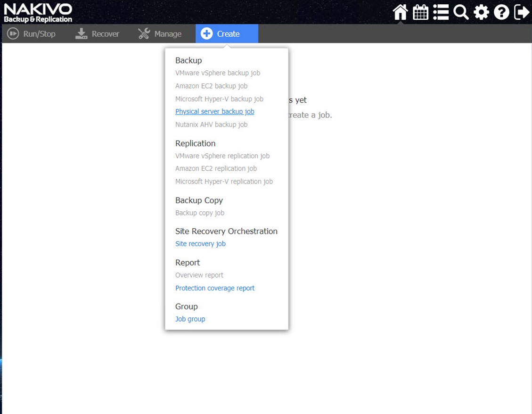The width and height of the screenshot is (532, 414).
Task: Choose Physical server backup job
Action: tap(215, 111)
